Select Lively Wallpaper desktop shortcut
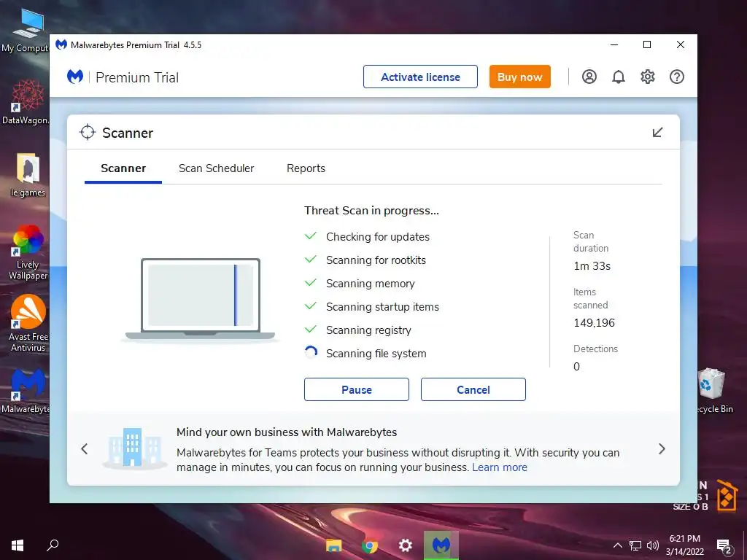The height and width of the screenshot is (560, 747). click(28, 252)
